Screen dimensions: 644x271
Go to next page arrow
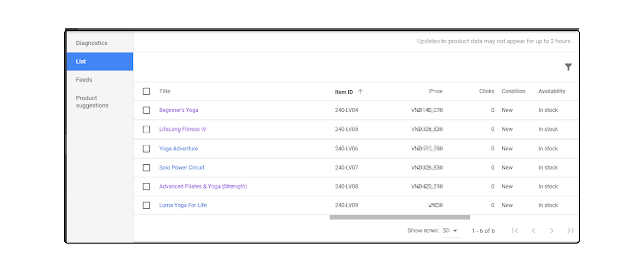pyautogui.click(x=552, y=231)
